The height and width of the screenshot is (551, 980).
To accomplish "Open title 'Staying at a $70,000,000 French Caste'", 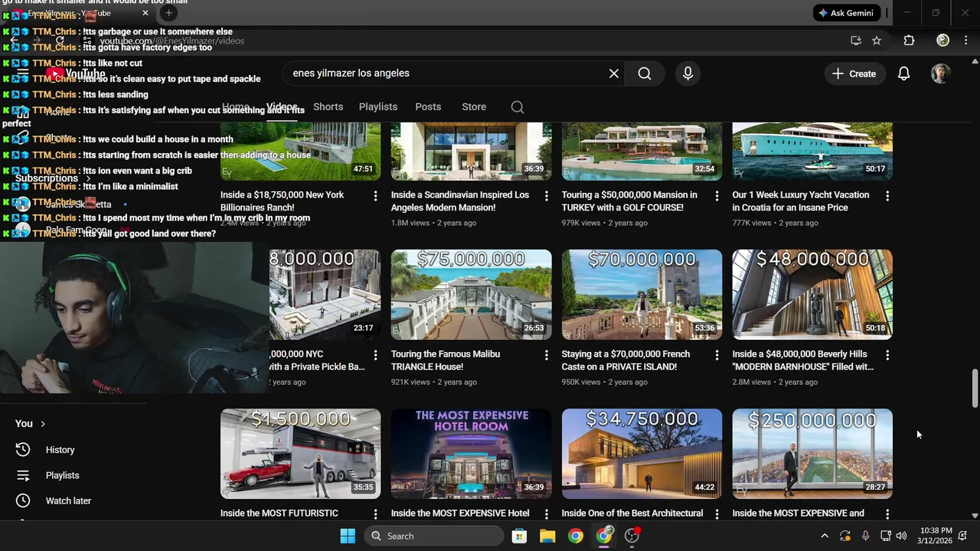I will [x=626, y=360].
